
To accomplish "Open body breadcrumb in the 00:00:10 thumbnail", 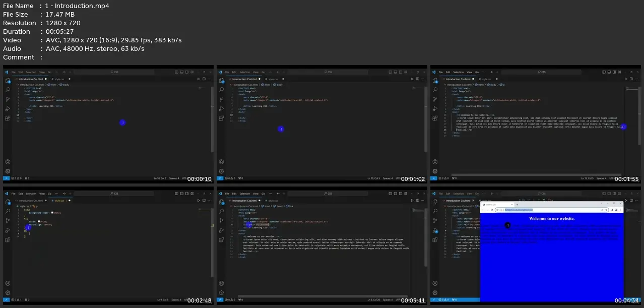I will pos(65,85).
